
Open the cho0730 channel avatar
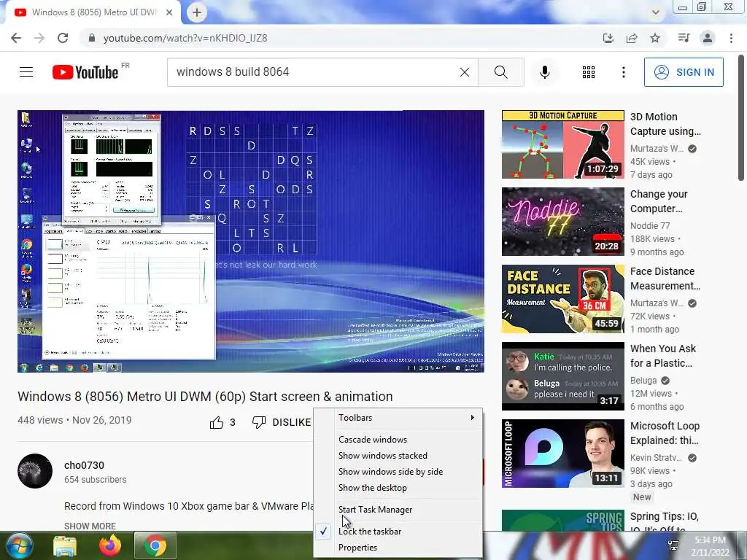click(x=35, y=471)
